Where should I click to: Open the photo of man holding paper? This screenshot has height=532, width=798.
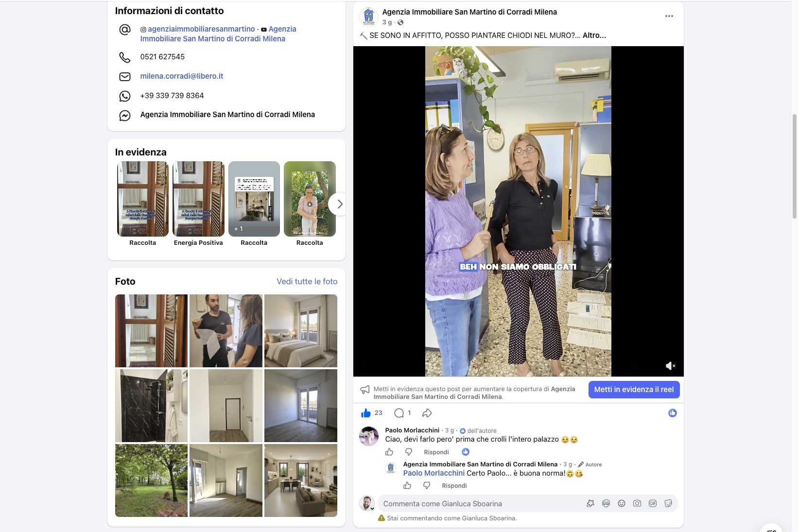(x=226, y=331)
